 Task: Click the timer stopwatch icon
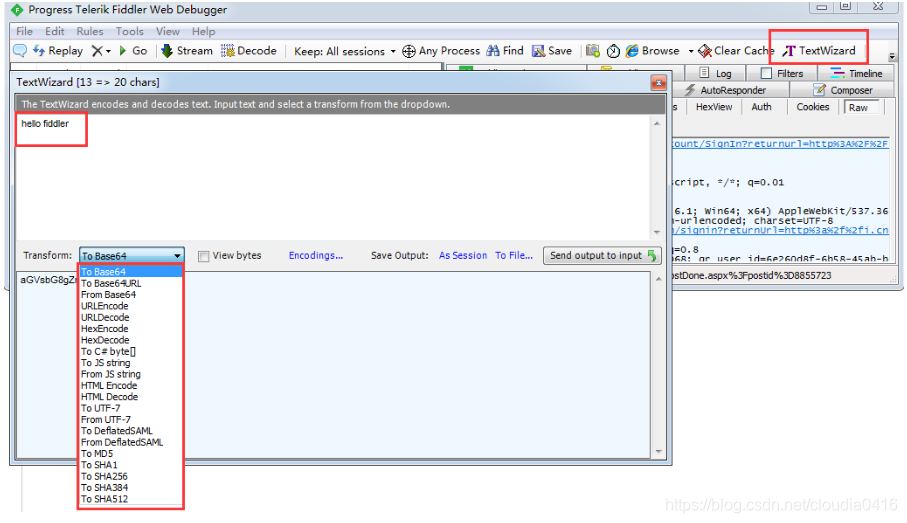(613, 51)
